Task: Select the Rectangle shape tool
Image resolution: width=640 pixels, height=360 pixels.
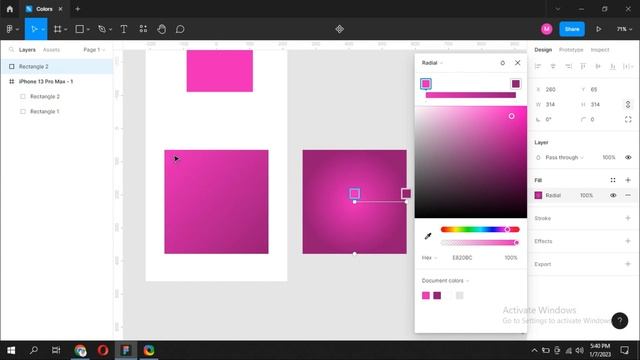Action: point(80,29)
